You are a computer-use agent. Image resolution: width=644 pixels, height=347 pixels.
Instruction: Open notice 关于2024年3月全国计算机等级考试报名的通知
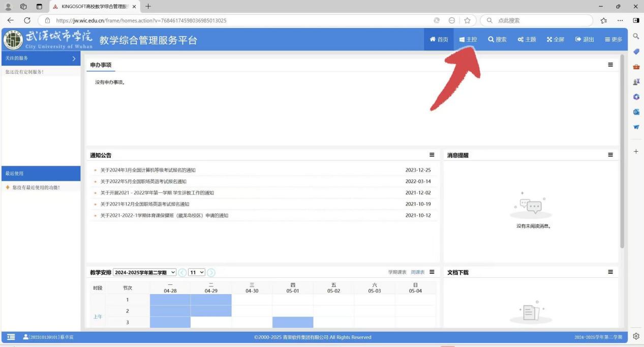point(148,170)
